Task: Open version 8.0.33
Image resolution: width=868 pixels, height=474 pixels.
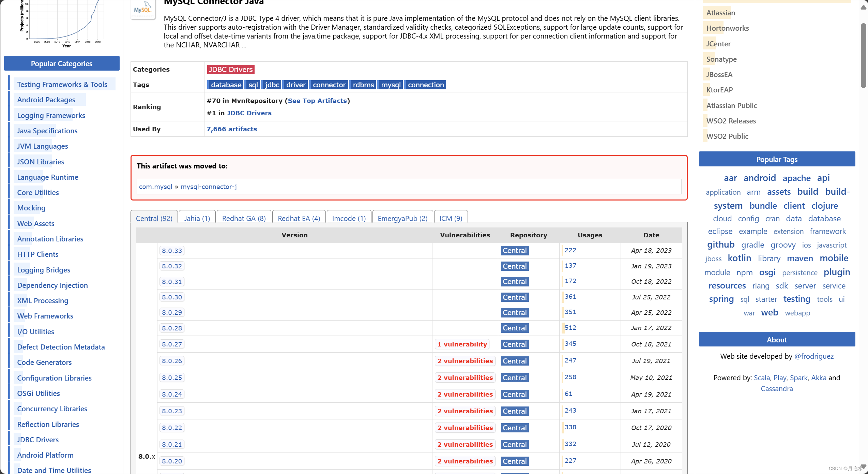Action: pos(172,251)
